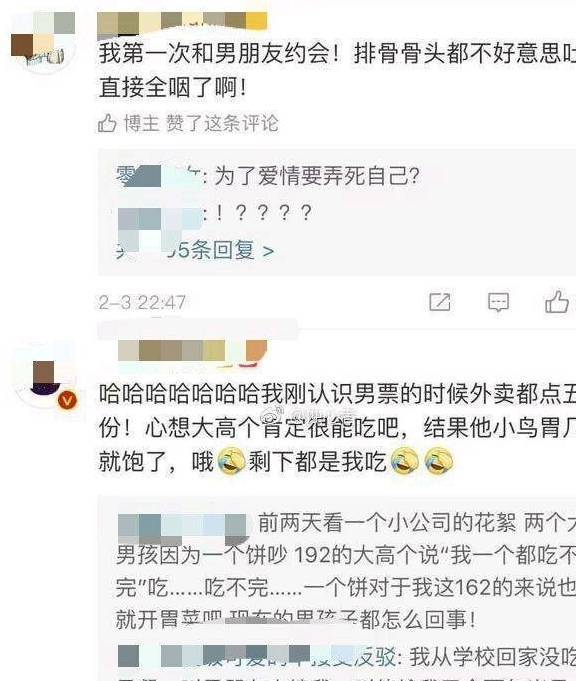This screenshot has height=681, width=576.
Task: Tap the crying-laughing emoji after 哦
Action: click(231, 461)
